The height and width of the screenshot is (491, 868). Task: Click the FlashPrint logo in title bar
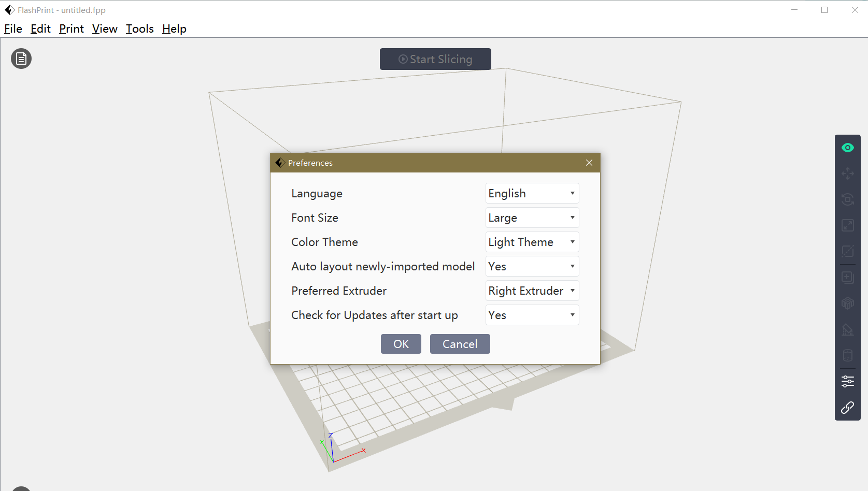click(9, 10)
